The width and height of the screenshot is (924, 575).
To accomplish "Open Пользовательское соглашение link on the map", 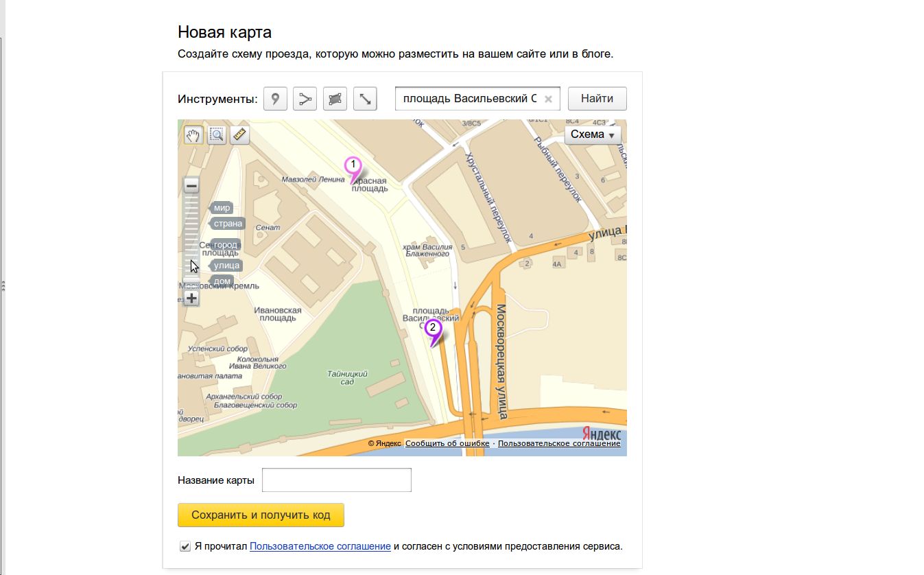I will point(559,444).
